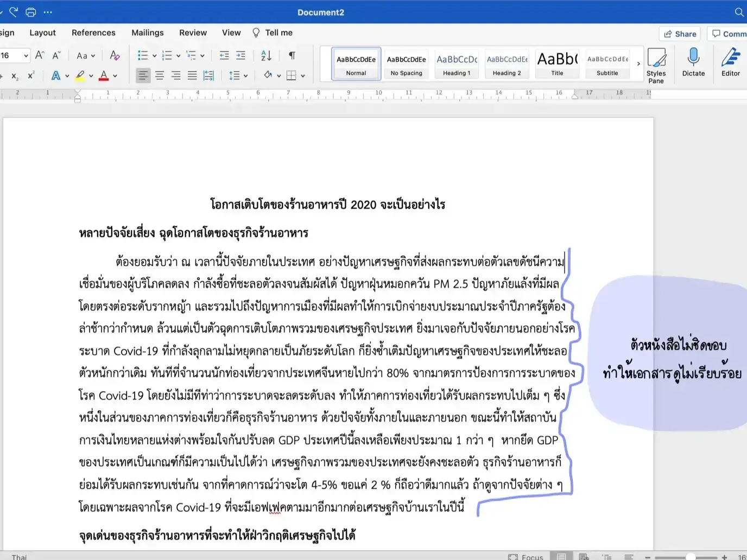Open the Mailings tab
747x560 pixels.
pos(147,33)
